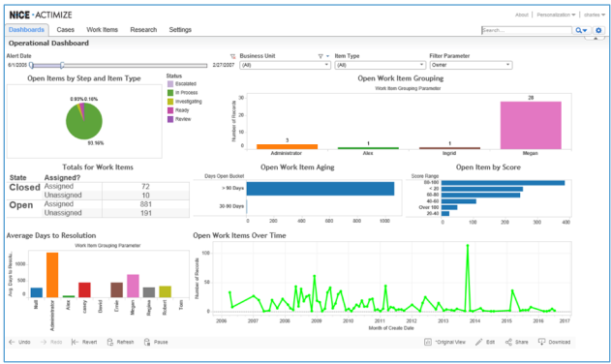Viewport: 611px width, 364px height.
Task: Click the Edit pencil icon
Action: (x=479, y=342)
